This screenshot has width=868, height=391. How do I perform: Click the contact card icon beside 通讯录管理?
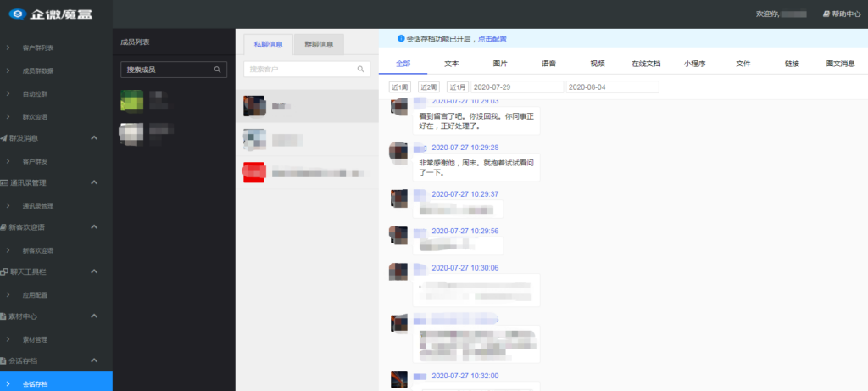click(x=4, y=182)
